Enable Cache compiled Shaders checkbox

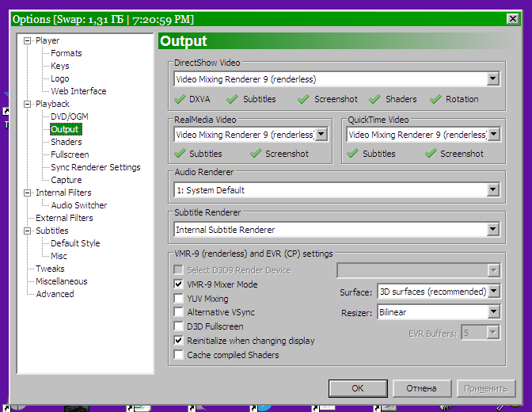(178, 355)
